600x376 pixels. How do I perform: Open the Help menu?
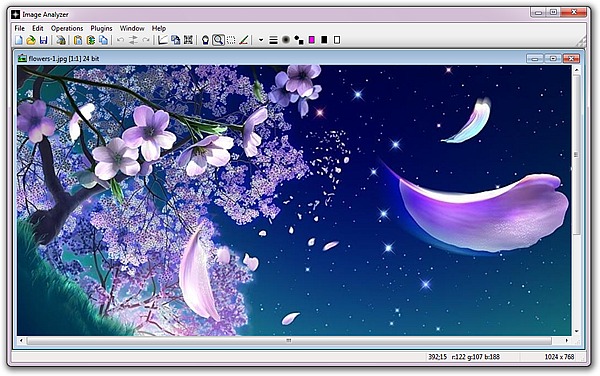coord(159,28)
